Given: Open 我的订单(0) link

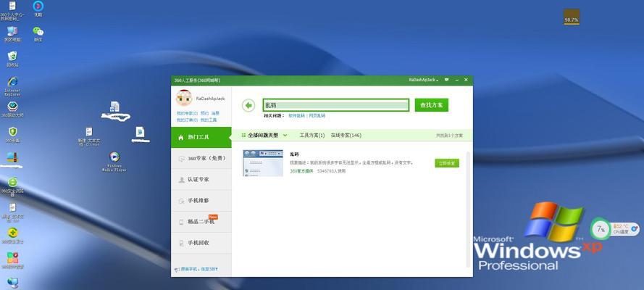Looking at the screenshot, I should [x=188, y=120].
